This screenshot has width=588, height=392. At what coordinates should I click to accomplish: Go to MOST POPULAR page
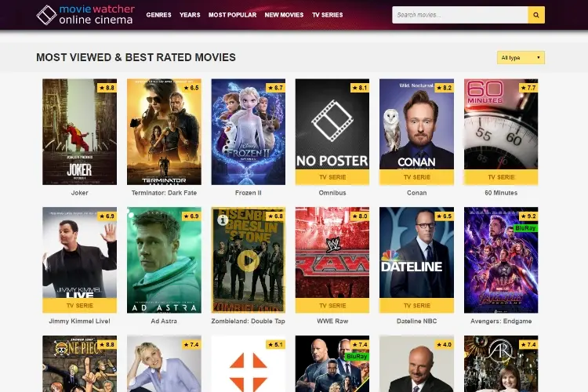coord(233,15)
